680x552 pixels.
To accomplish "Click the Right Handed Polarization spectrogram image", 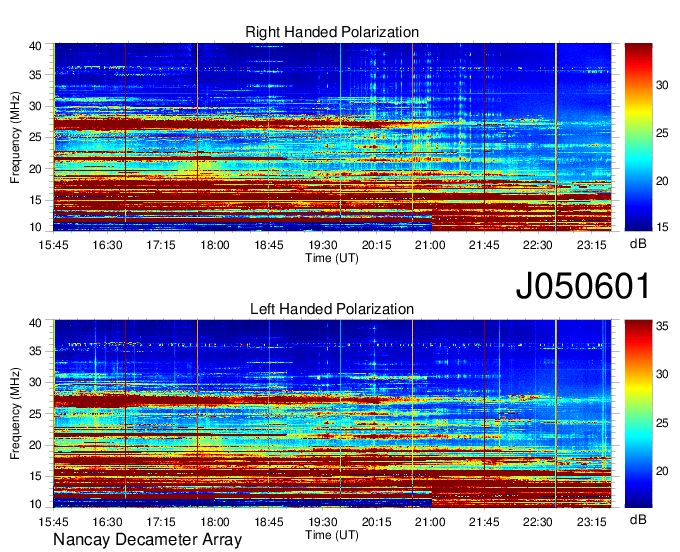I will [x=332, y=137].
